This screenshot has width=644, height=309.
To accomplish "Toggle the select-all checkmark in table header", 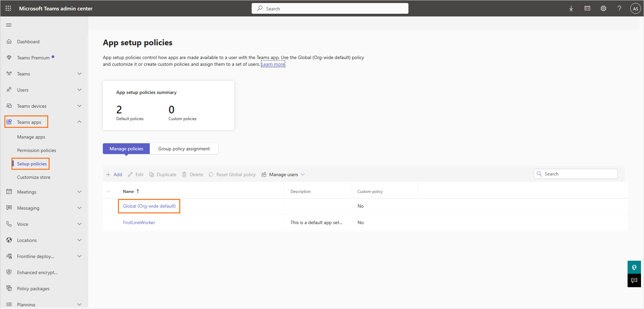I will [108, 191].
